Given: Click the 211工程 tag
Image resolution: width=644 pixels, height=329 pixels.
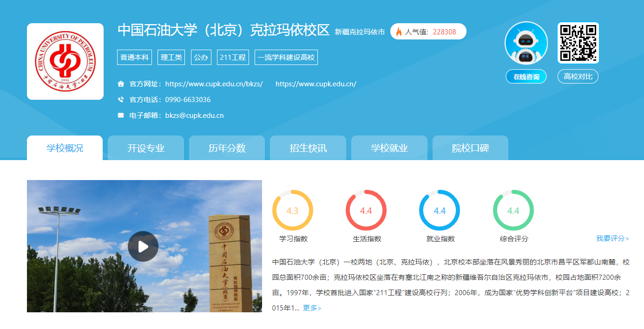Looking at the screenshot, I should (233, 58).
